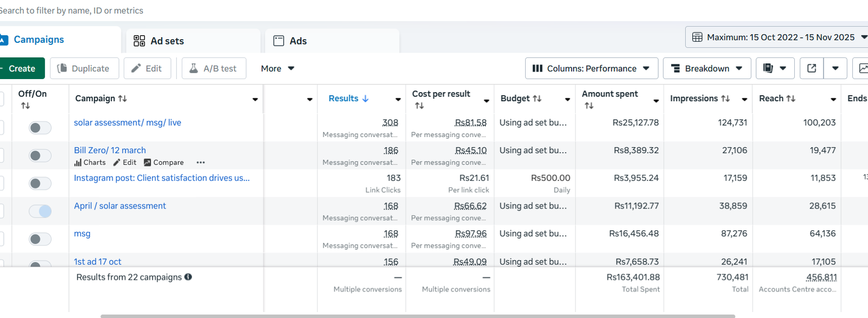Viewport: 868px width, 318px height.
Task: Click the horizontal scrollbar at the bottom
Action: pyautogui.click(x=418, y=316)
